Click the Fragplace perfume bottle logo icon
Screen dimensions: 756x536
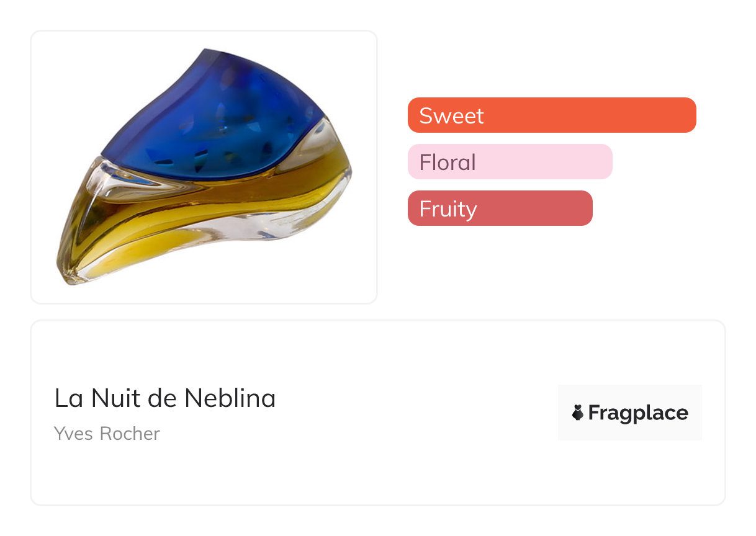(x=578, y=413)
